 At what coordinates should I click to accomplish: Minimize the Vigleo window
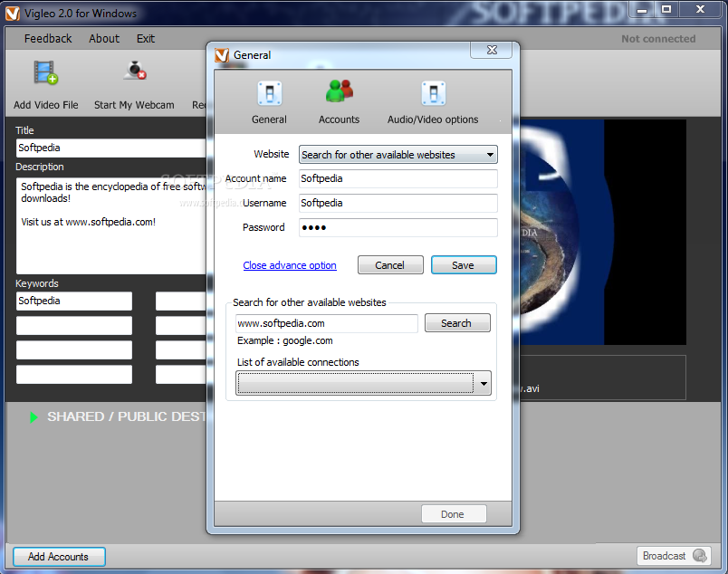point(642,11)
